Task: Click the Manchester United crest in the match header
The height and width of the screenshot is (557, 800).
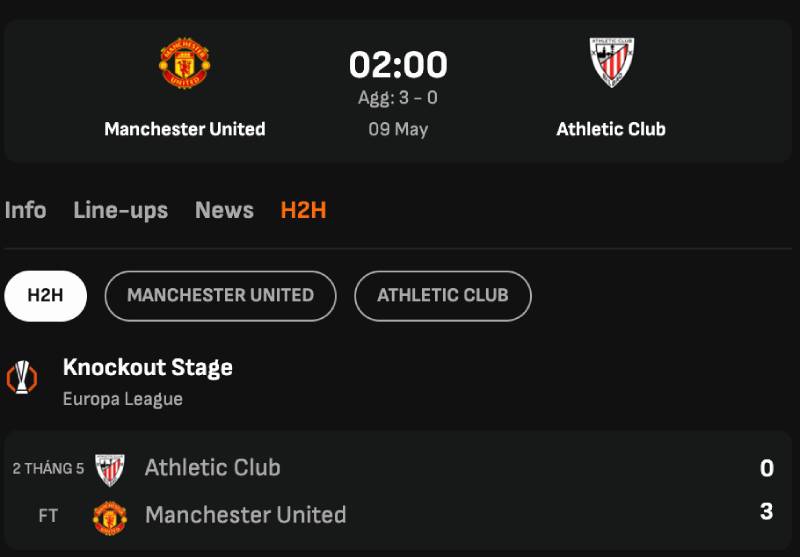Action: (185, 63)
